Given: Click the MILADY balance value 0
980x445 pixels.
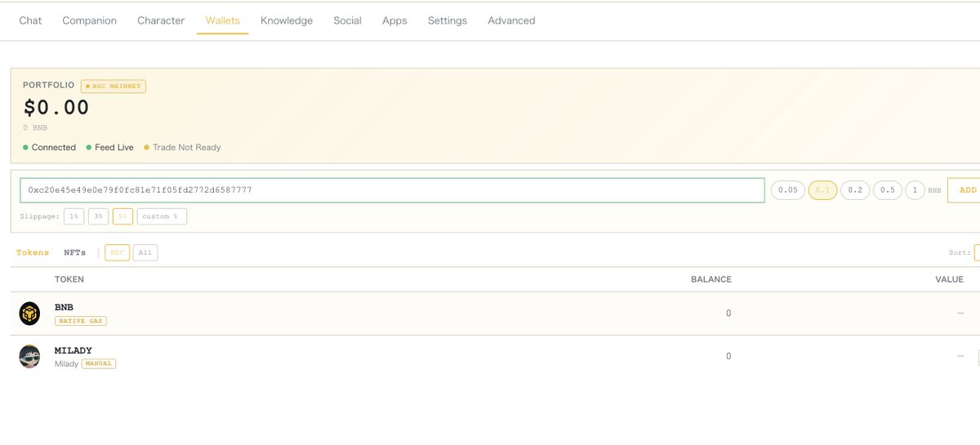Looking at the screenshot, I should pyautogui.click(x=728, y=357).
